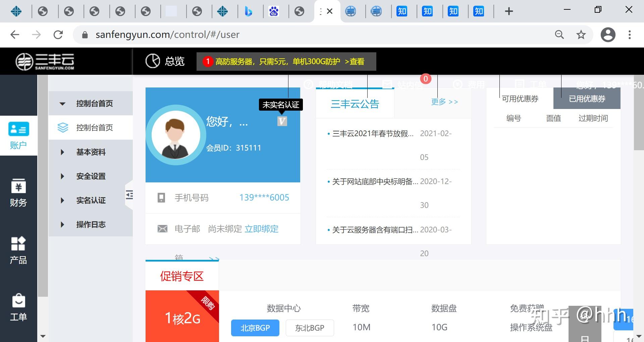Switch to the first 知 Zhihu tab
The height and width of the screenshot is (342, 644).
pos(402,11)
